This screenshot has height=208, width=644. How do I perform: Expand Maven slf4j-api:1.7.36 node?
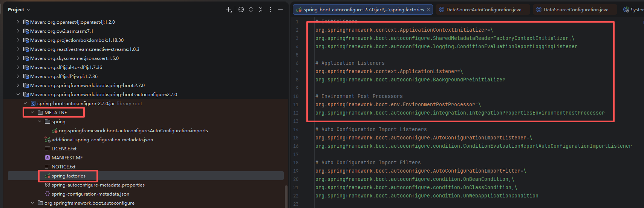18,76
